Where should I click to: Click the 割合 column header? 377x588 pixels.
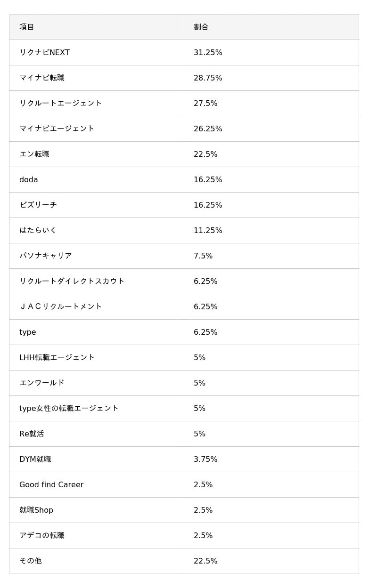click(201, 27)
